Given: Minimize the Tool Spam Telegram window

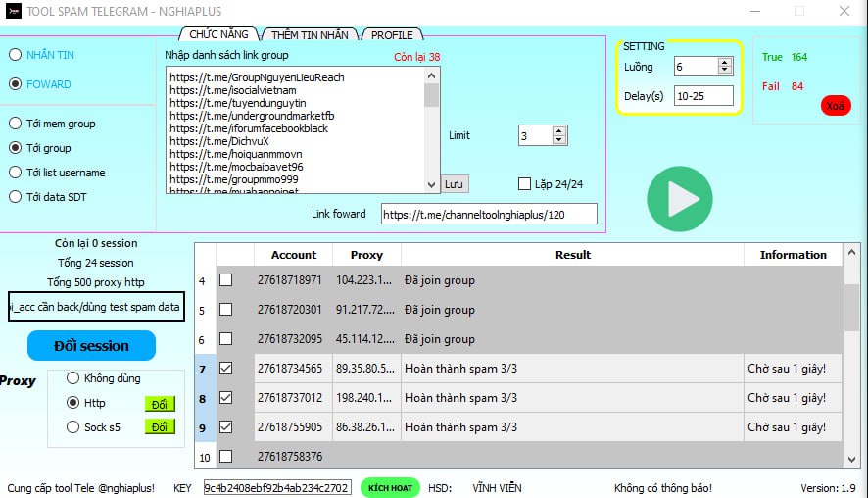Looking at the screenshot, I should [x=755, y=11].
